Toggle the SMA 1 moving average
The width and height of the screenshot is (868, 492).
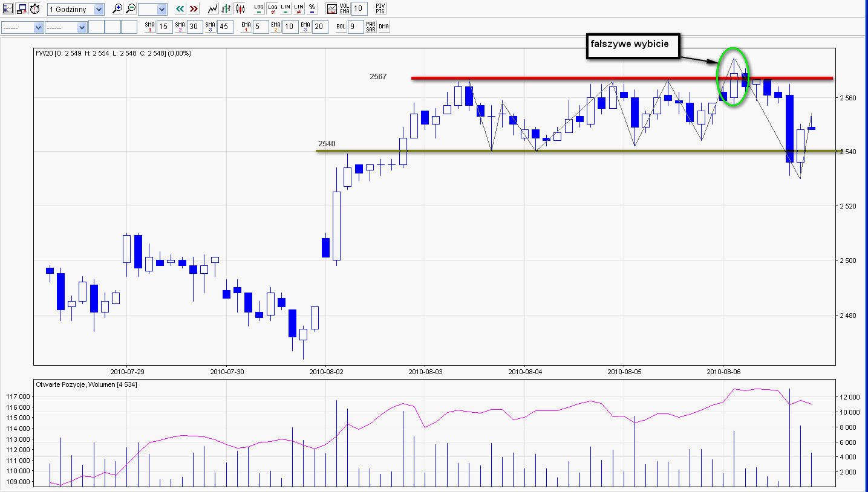(x=149, y=27)
